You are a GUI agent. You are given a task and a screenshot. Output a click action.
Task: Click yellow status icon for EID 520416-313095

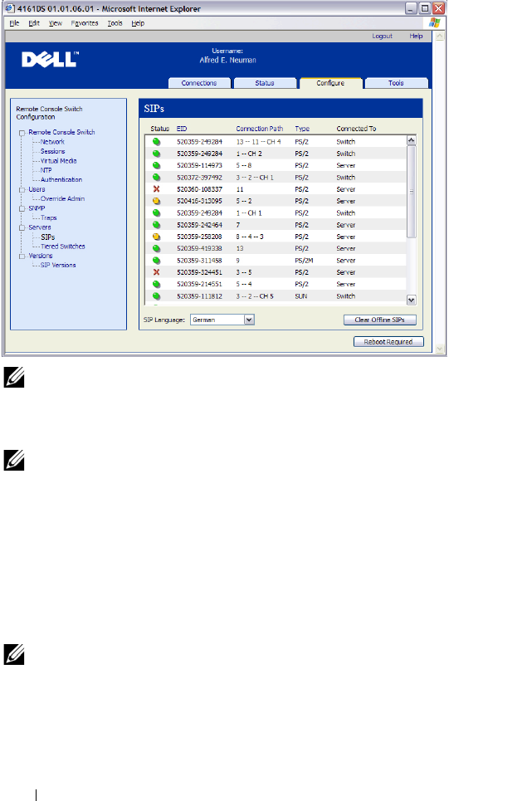(157, 201)
